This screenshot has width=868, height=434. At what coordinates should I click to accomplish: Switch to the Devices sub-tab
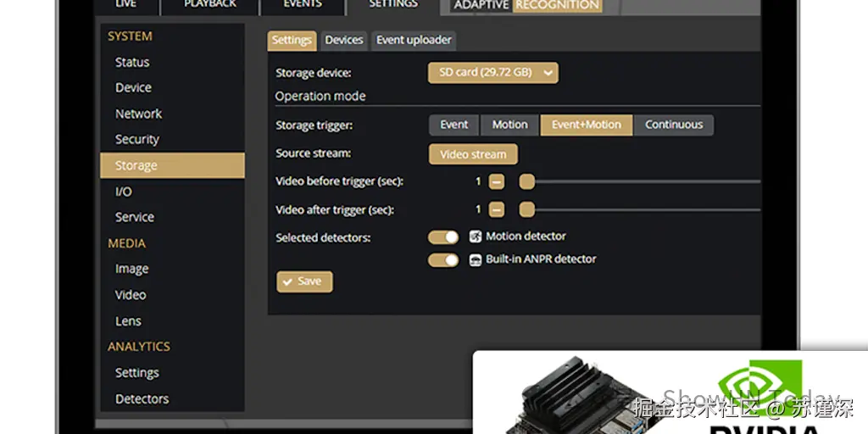[344, 41]
